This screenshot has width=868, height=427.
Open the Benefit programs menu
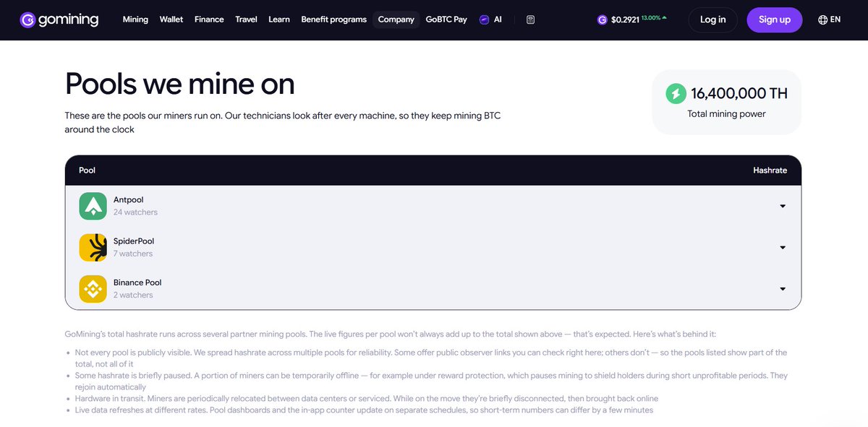(333, 20)
